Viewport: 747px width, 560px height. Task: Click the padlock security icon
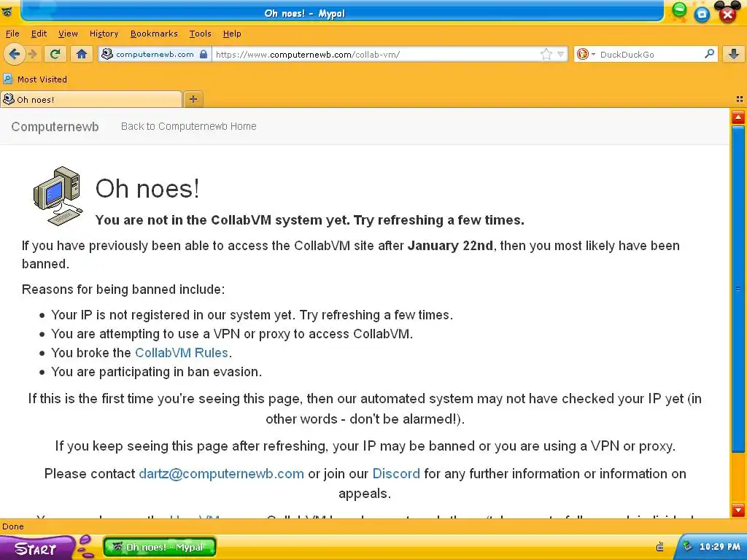[204, 54]
